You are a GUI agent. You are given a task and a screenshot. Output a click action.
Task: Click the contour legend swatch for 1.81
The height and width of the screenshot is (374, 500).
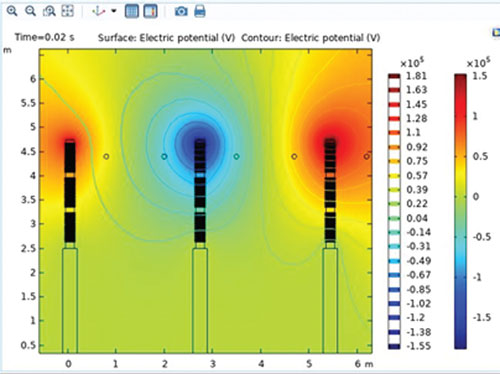[394, 76]
